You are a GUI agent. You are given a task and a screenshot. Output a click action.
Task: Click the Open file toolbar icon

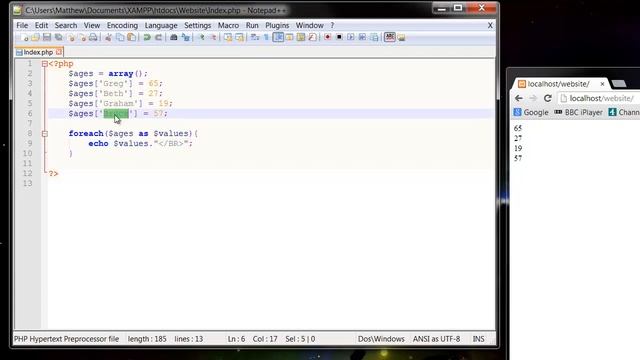click(x=36, y=38)
